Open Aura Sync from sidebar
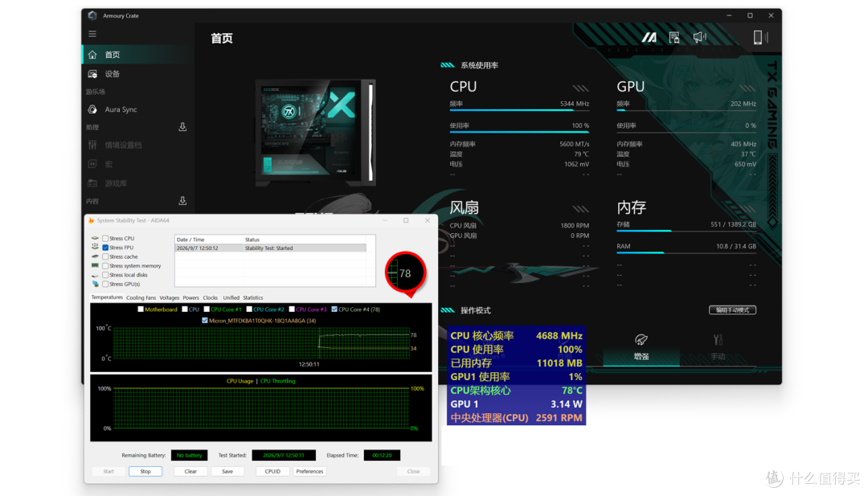 (138, 109)
